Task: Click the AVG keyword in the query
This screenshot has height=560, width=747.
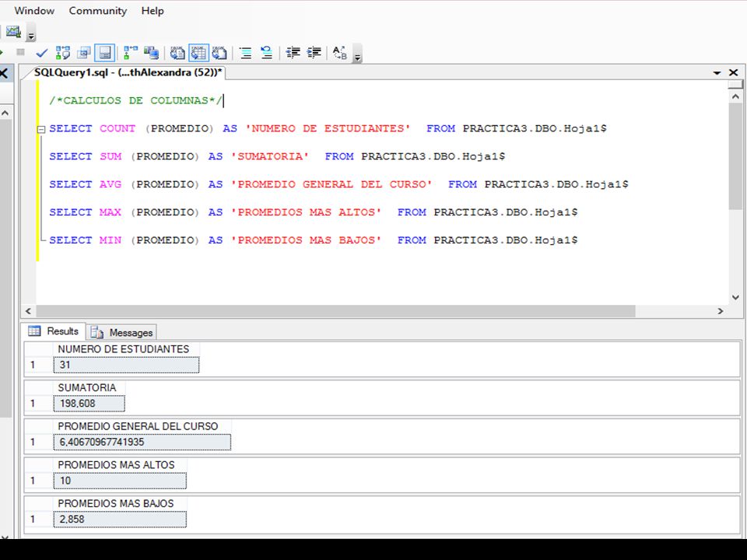Action: point(110,184)
